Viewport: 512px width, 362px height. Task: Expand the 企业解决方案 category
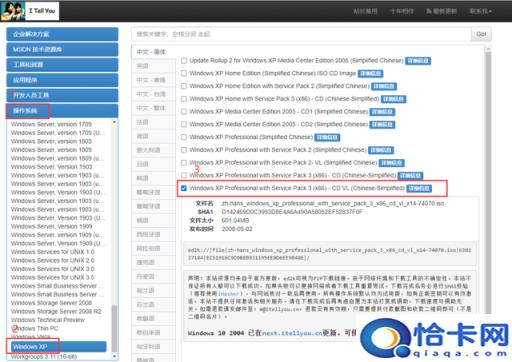tap(62, 34)
